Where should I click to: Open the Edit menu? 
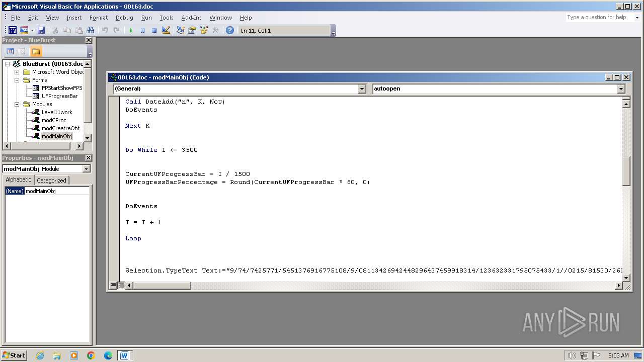click(x=33, y=18)
